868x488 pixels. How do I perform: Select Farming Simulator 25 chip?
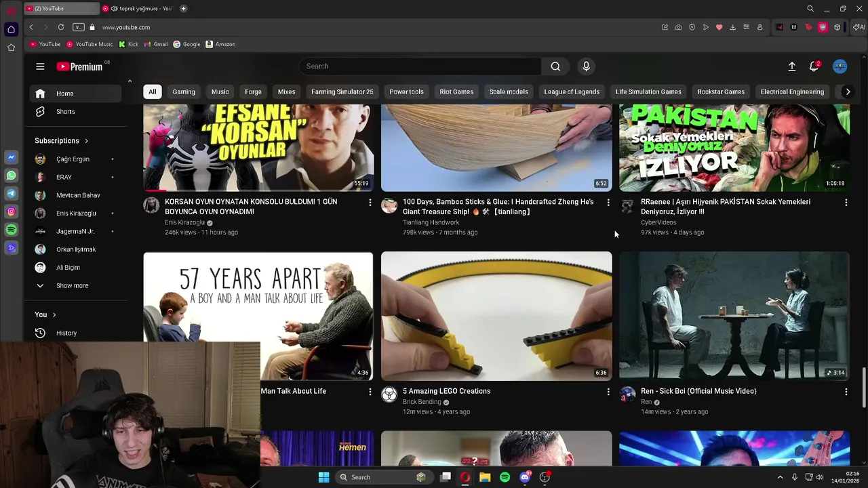tap(342, 91)
